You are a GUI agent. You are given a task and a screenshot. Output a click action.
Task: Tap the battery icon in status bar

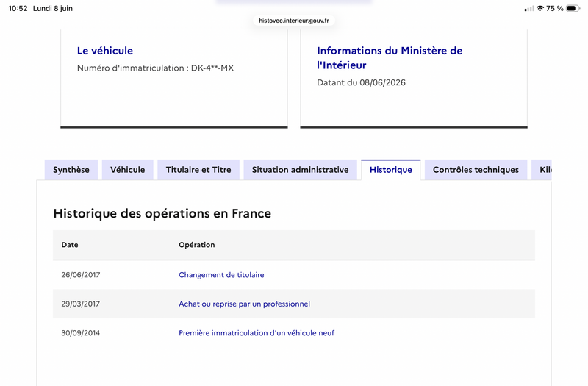tap(573, 8)
